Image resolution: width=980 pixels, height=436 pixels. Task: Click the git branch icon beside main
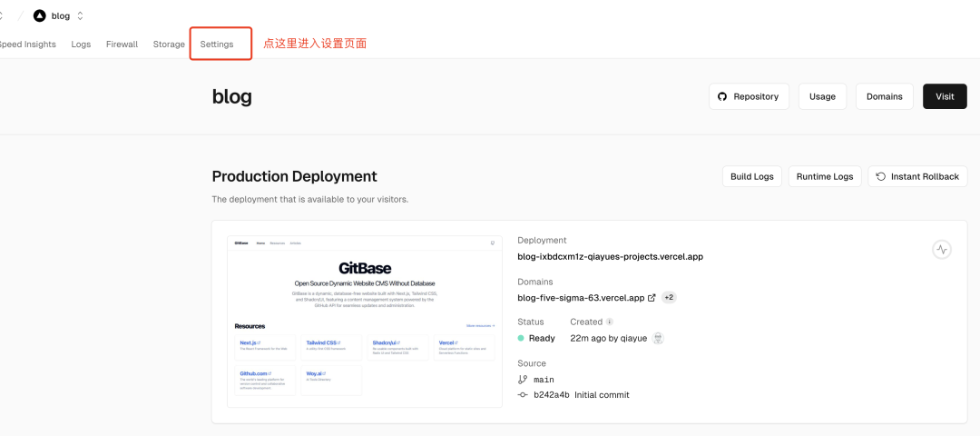pos(523,380)
